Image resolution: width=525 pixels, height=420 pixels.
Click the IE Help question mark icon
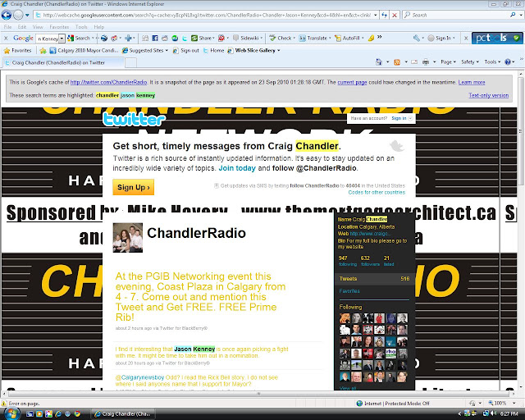(508, 62)
